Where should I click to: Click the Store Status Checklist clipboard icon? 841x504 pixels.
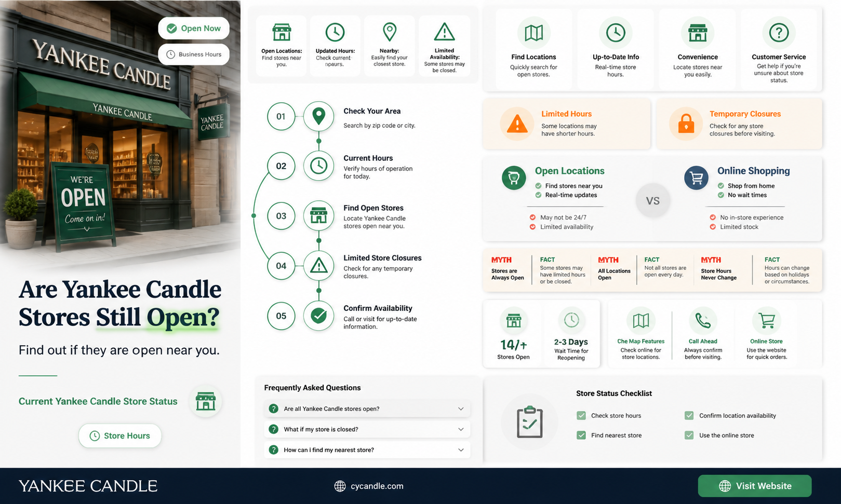tap(529, 422)
